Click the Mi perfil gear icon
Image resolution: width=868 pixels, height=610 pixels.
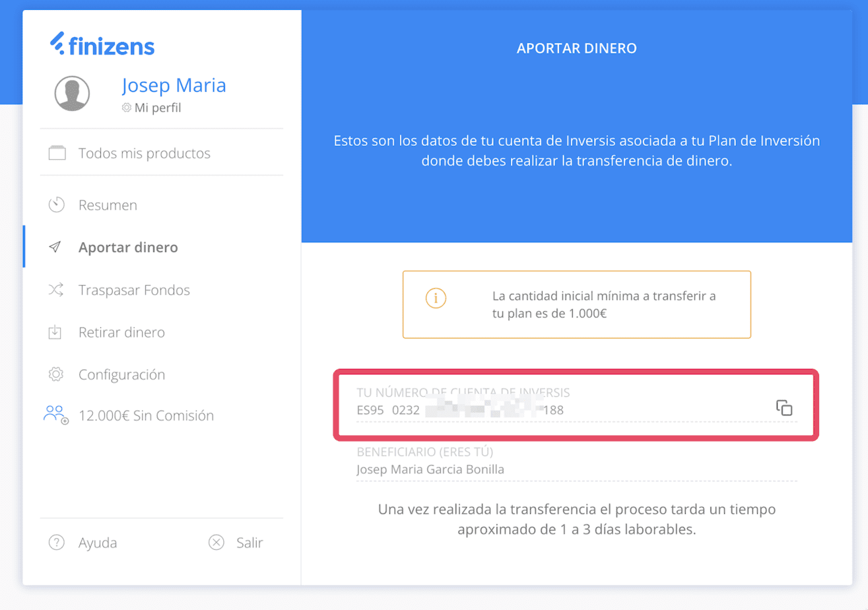pyautogui.click(x=127, y=108)
